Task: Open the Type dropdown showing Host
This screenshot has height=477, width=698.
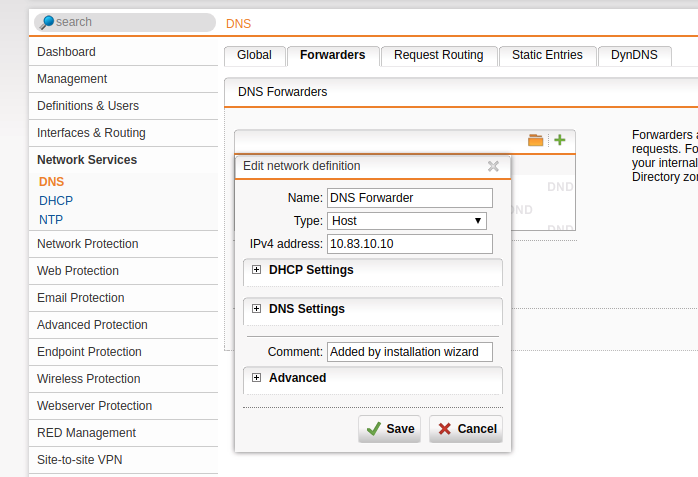Action: pos(407,221)
